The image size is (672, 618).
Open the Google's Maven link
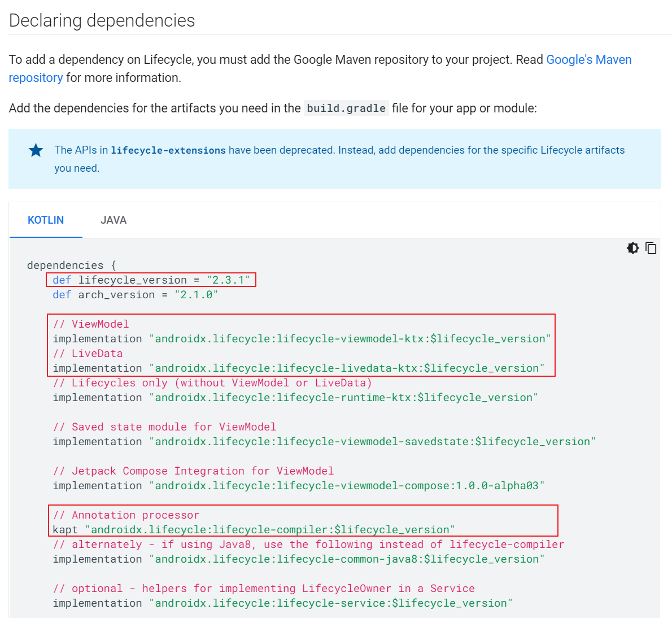click(588, 60)
